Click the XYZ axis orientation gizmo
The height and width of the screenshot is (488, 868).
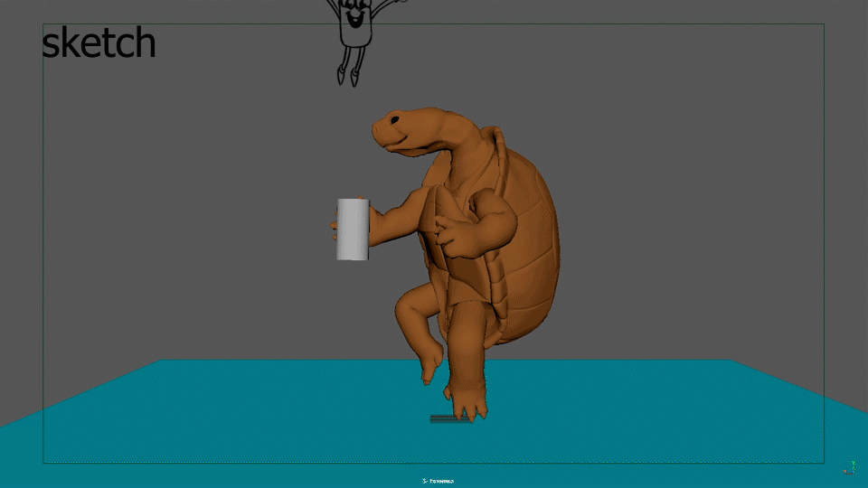click(851, 467)
